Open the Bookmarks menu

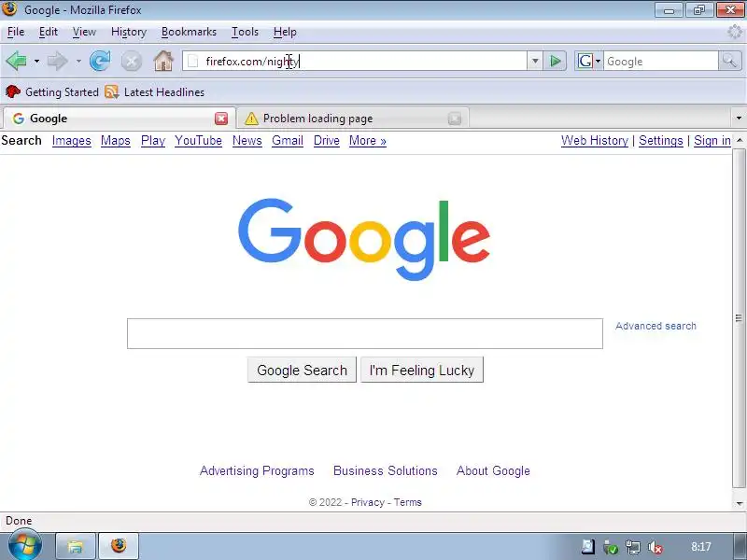coord(189,32)
